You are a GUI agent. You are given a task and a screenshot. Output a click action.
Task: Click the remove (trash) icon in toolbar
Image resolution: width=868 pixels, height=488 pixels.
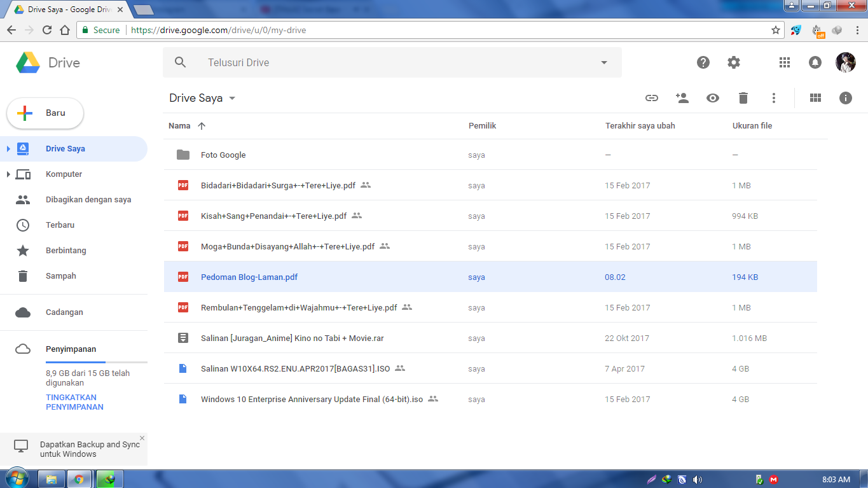coord(743,98)
